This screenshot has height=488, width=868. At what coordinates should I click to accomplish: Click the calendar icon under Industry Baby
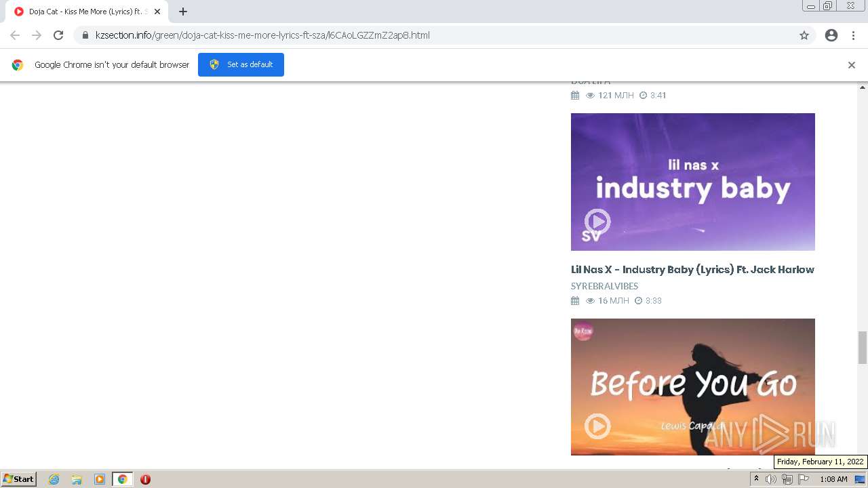click(x=575, y=300)
